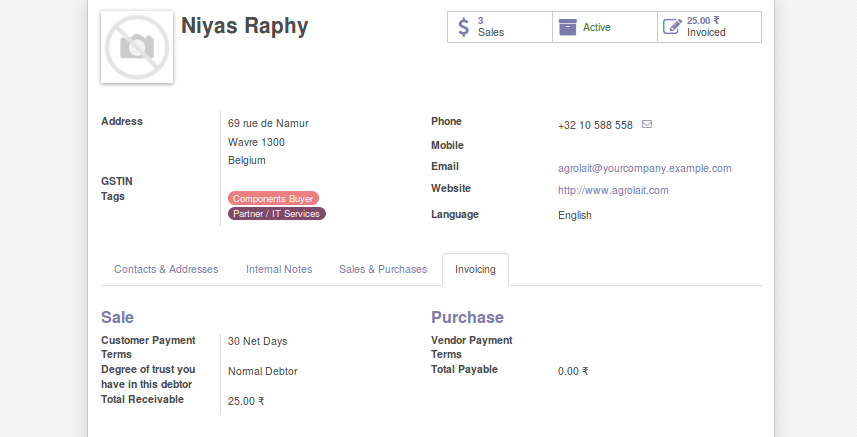Click the 69 rue de Namur address line
Viewport: 857px width, 437px height.
coord(268,123)
